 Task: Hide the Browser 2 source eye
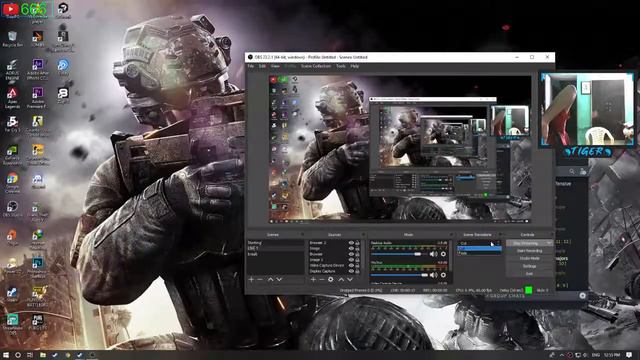[351, 243]
